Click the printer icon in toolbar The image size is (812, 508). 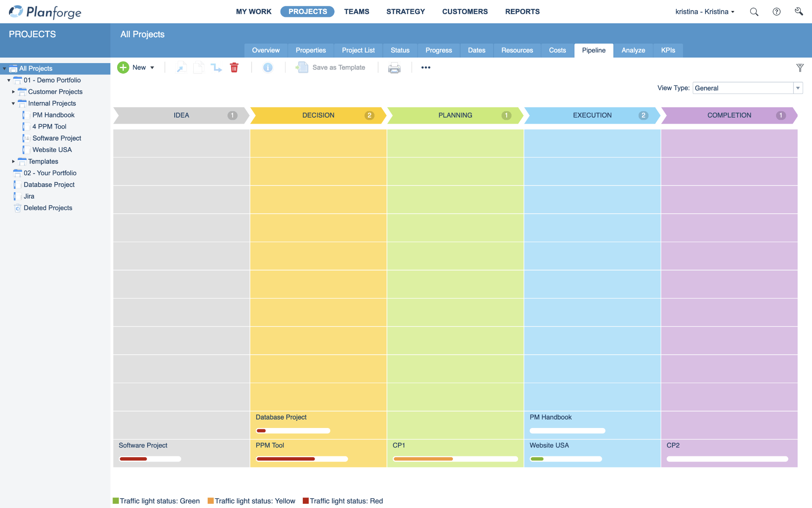pyautogui.click(x=394, y=68)
